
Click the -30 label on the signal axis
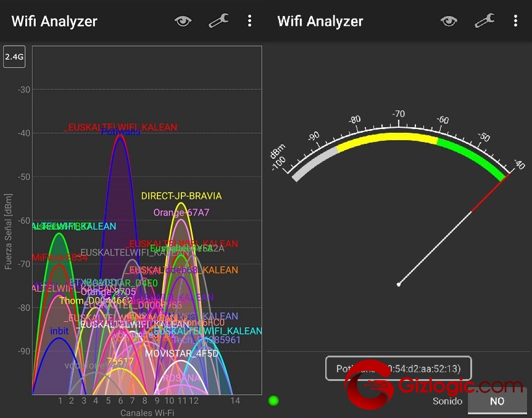[23, 90]
